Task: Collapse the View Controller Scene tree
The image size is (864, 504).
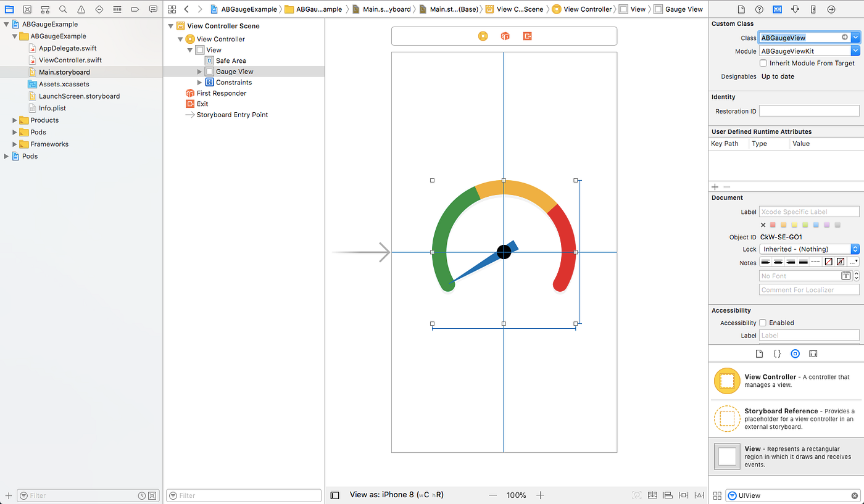Action: (x=171, y=26)
